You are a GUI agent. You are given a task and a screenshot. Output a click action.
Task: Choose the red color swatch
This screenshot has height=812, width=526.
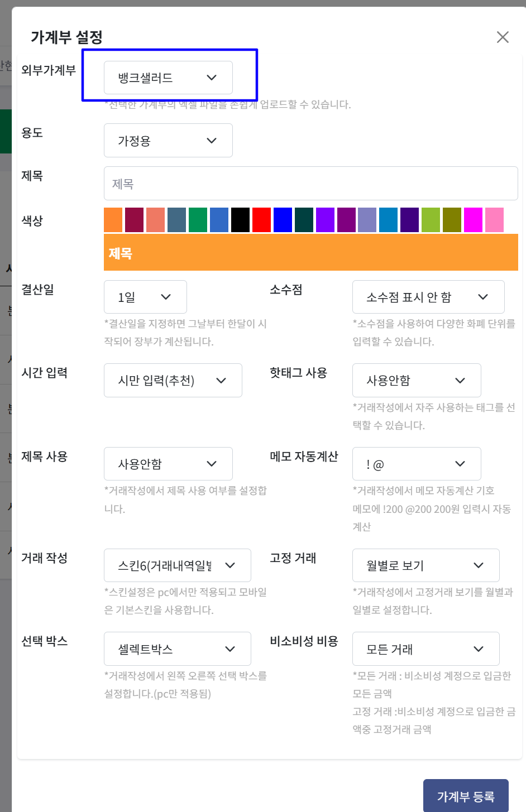coord(261,220)
